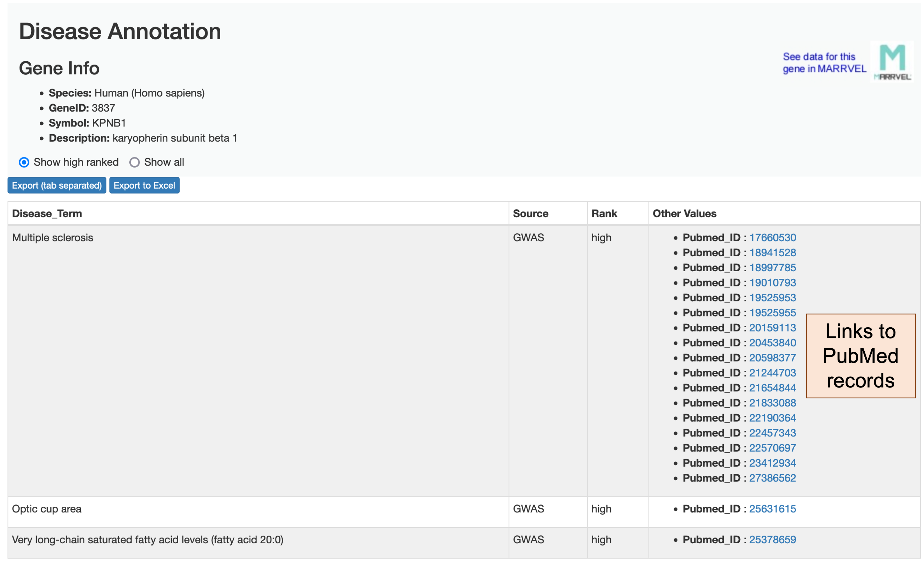Open PubMed record 21833088

[773, 403]
